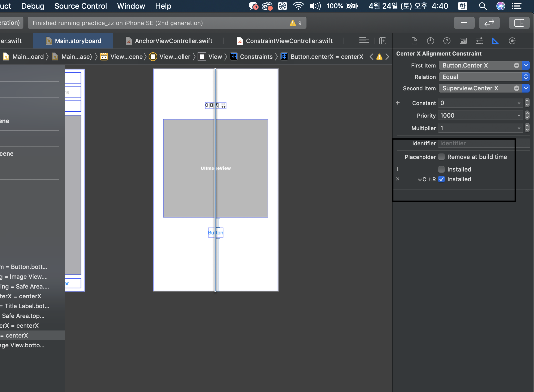Switch to AnchorViewController.swift tab
This screenshot has width=534, height=392.
[x=173, y=41]
